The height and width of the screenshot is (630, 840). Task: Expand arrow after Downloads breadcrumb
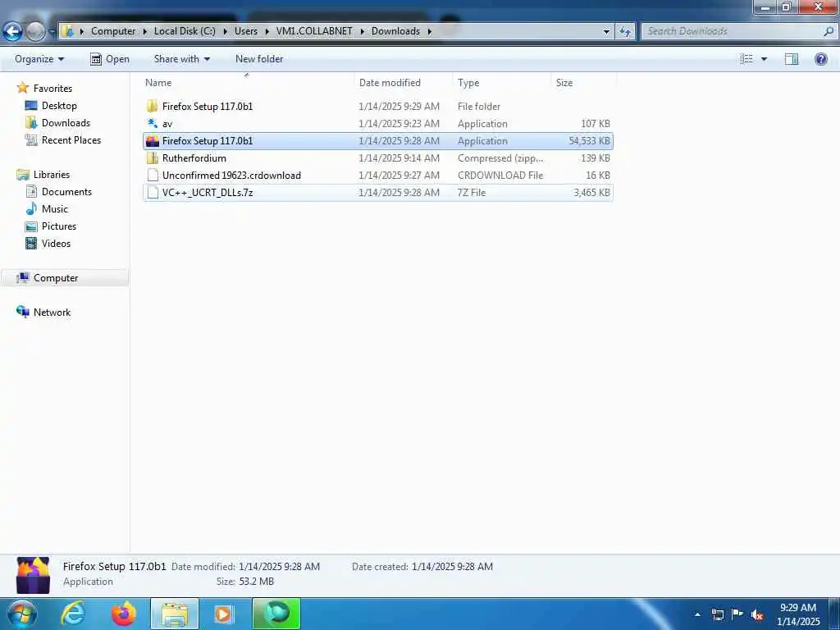click(430, 31)
